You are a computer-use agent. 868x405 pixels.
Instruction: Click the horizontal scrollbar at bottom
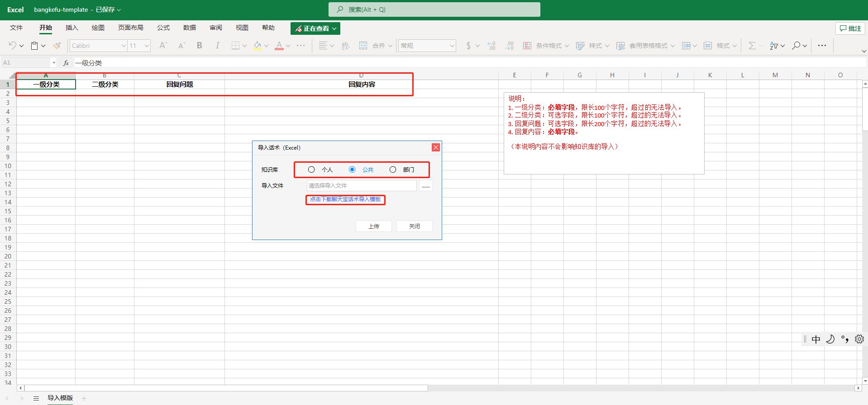pyautogui.click(x=226, y=388)
